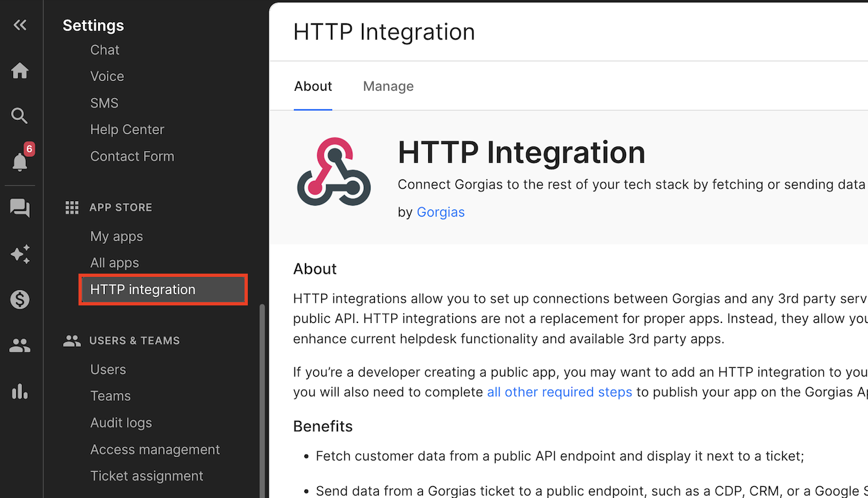Select All apps in sidebar

(115, 263)
